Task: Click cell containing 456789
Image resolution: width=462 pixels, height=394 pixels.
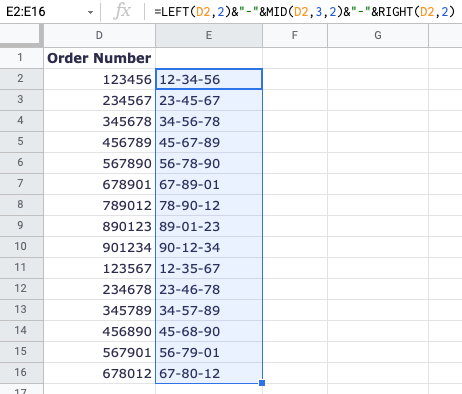Action: click(x=99, y=142)
